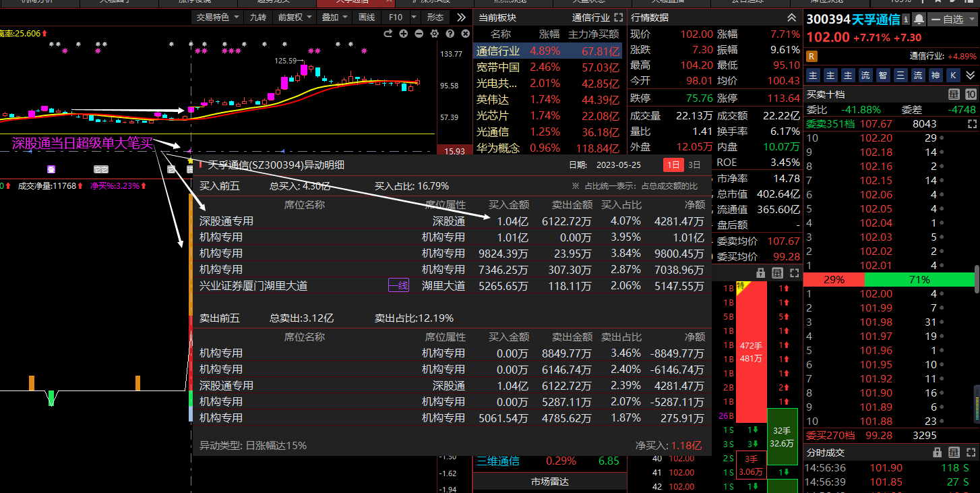
Task: Open chart settings gear icon
Action: pos(434,34)
